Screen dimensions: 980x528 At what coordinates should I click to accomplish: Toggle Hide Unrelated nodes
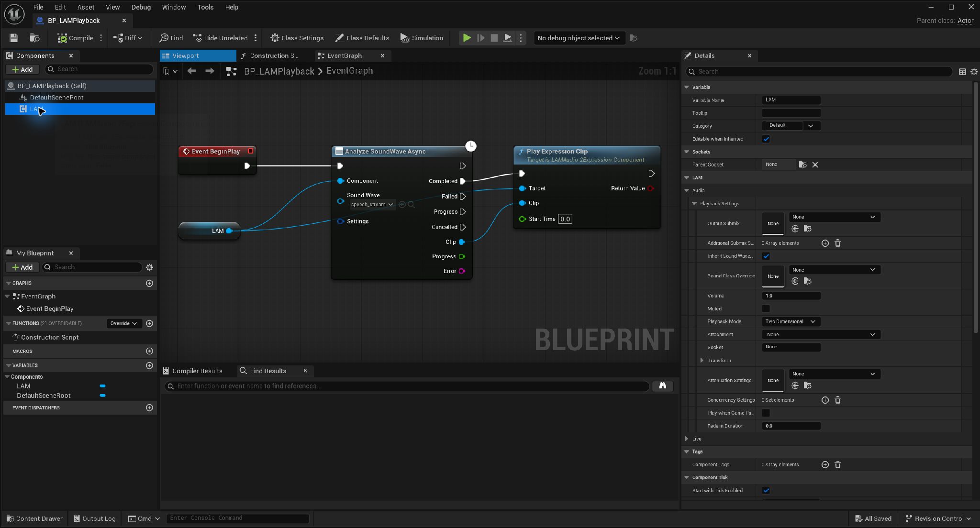click(220, 38)
